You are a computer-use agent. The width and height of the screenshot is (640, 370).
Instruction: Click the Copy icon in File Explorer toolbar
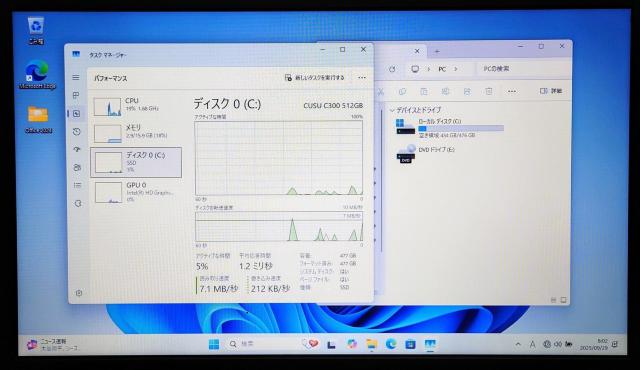point(402,92)
